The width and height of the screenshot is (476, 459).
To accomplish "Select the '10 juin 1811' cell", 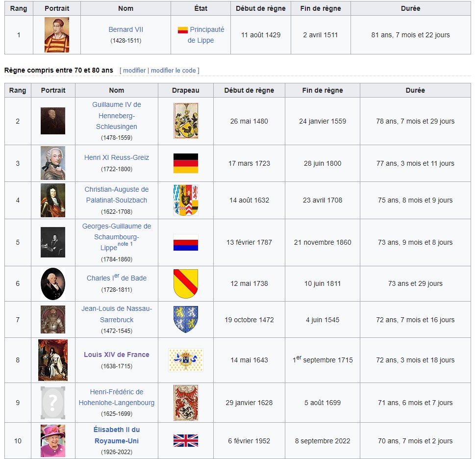I will pyautogui.click(x=323, y=284).
